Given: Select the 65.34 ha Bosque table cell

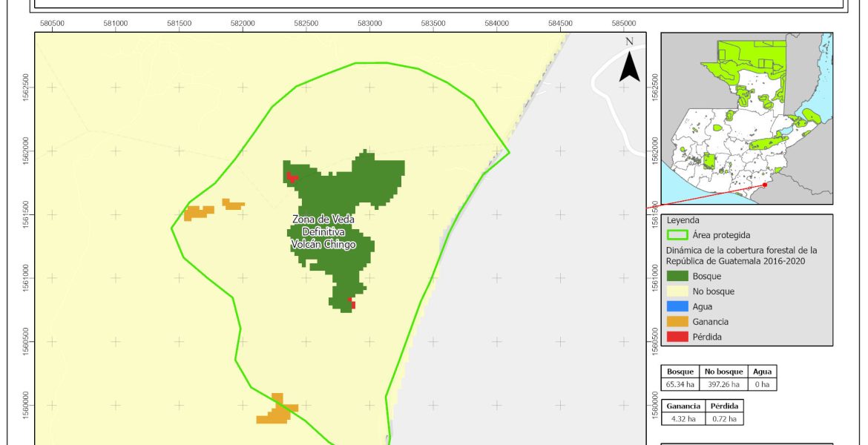Looking at the screenshot, I should (x=680, y=384).
